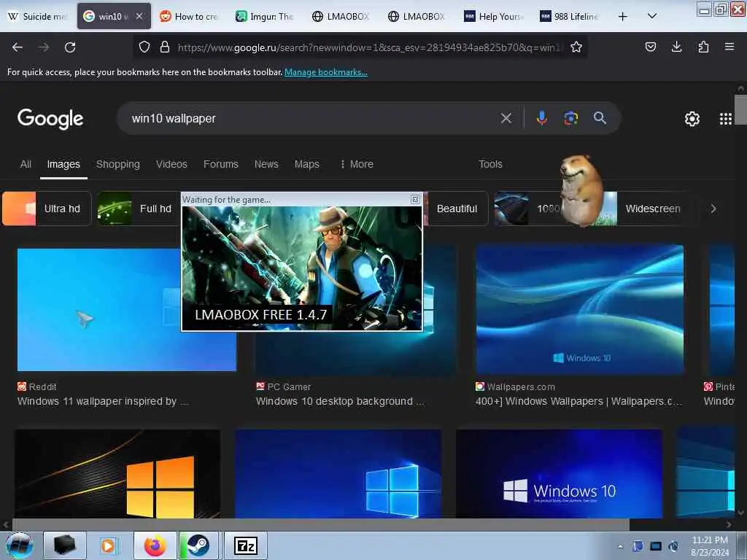Screen dimensions: 747x560
Task: Open Windows 10 desktop background link
Action: (340, 402)
